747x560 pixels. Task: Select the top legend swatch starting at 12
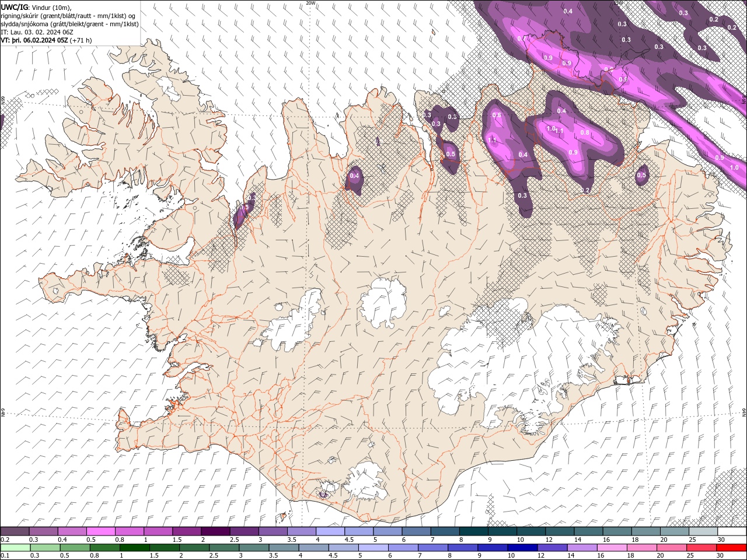click(559, 531)
